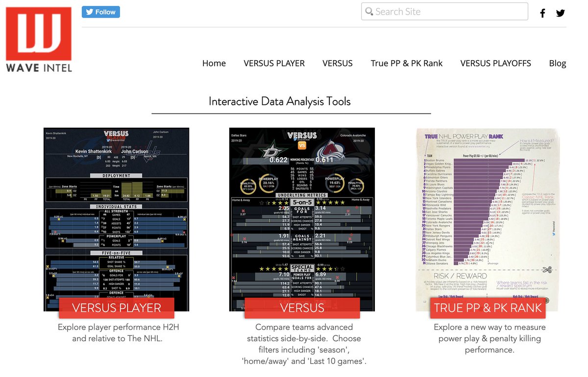Open the Twitter bird icon in header
The width and height of the screenshot is (588, 377).
[x=561, y=13]
